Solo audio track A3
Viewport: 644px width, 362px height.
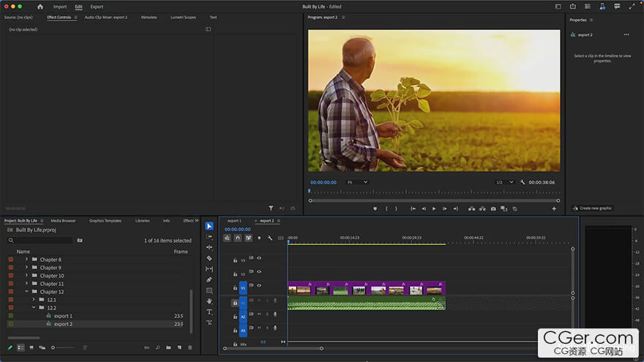(x=267, y=328)
